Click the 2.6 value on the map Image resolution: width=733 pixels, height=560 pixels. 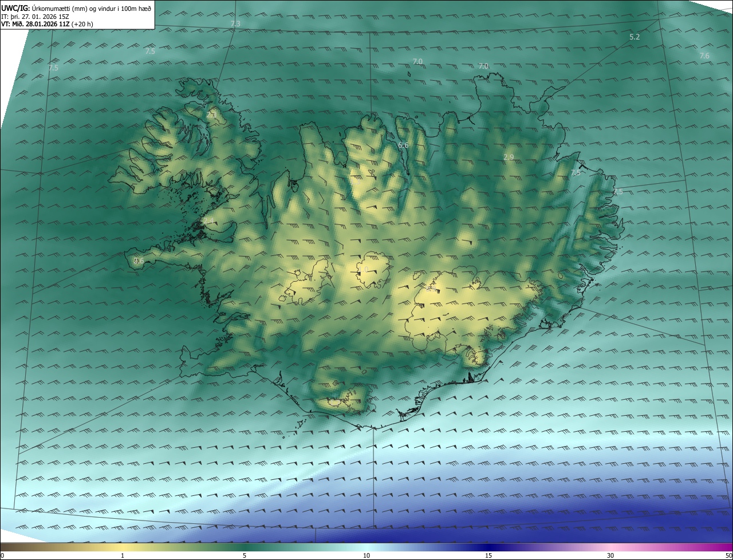click(139, 261)
